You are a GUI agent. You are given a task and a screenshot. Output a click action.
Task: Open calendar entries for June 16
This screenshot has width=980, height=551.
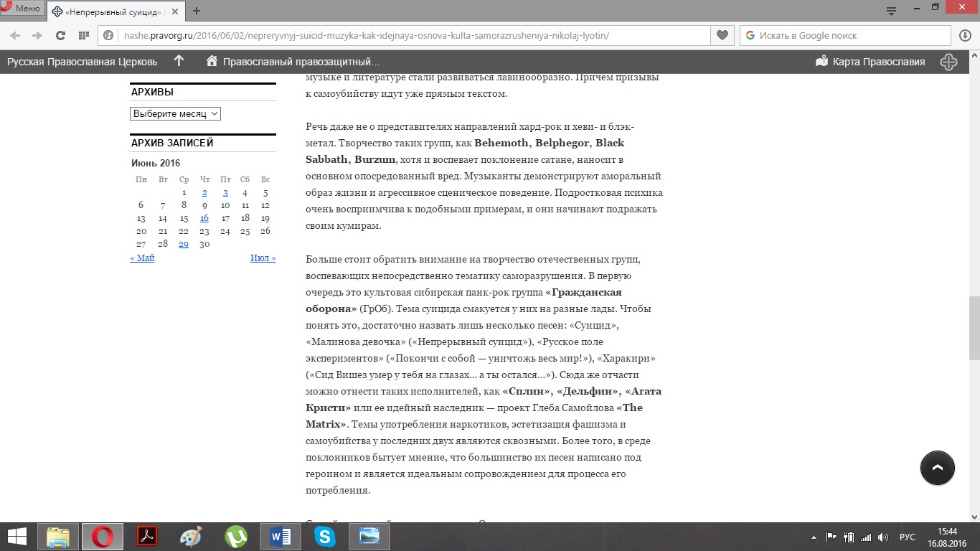click(x=204, y=218)
